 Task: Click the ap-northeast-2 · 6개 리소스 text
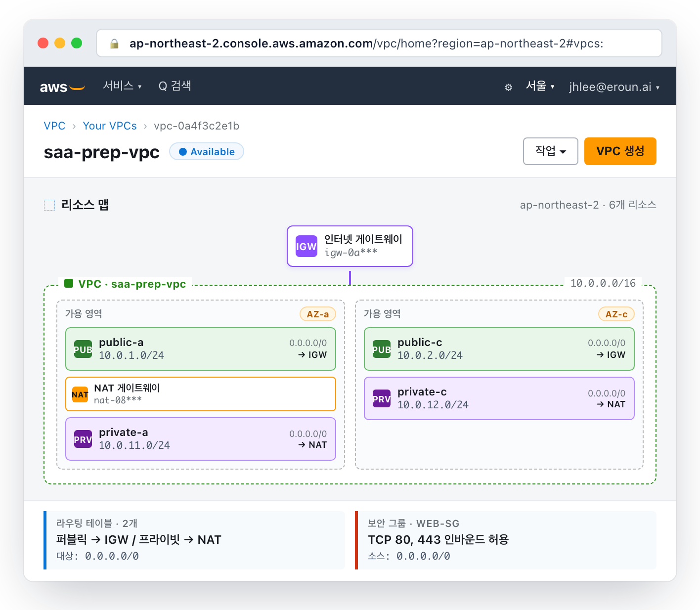point(588,205)
